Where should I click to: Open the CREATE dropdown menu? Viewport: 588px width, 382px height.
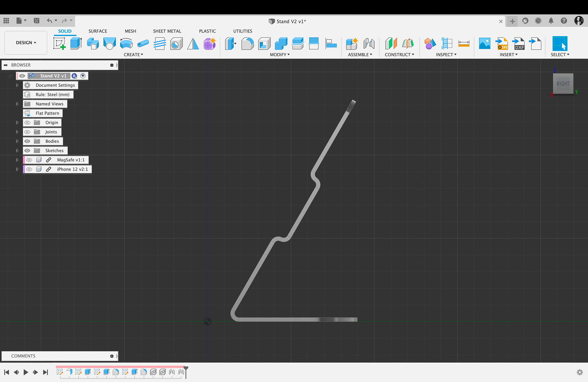point(133,55)
